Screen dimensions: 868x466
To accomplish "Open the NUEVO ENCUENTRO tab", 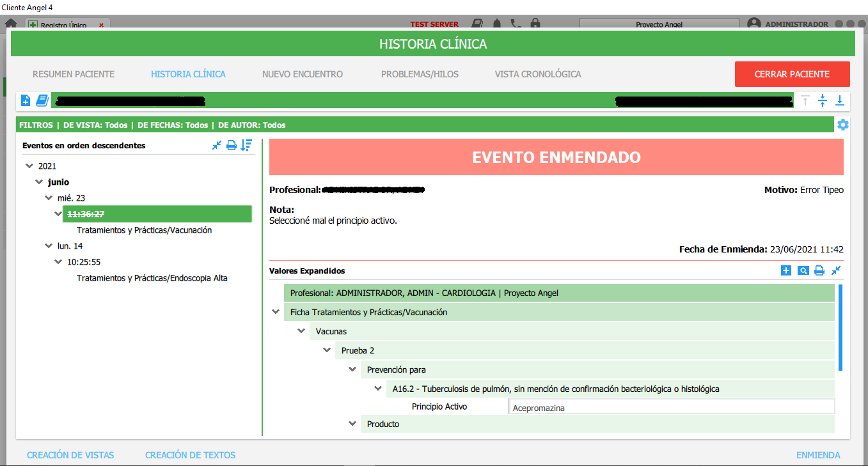I will (303, 74).
